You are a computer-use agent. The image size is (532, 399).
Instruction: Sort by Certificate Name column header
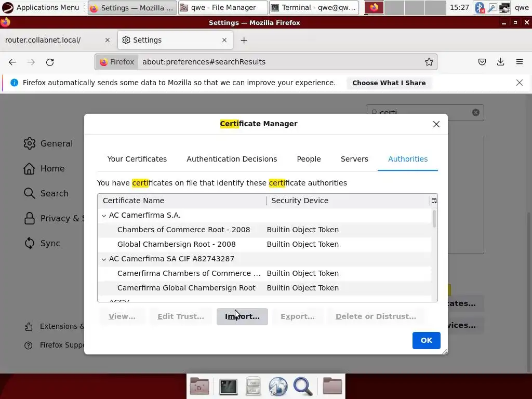click(x=182, y=201)
